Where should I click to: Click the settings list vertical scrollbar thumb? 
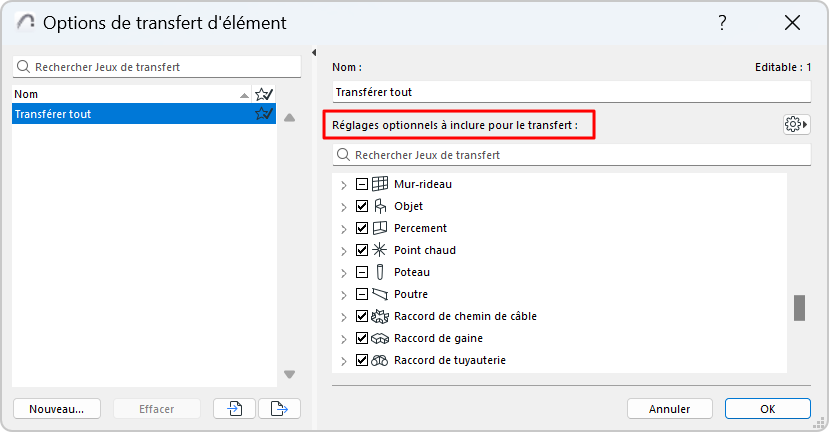click(x=799, y=307)
